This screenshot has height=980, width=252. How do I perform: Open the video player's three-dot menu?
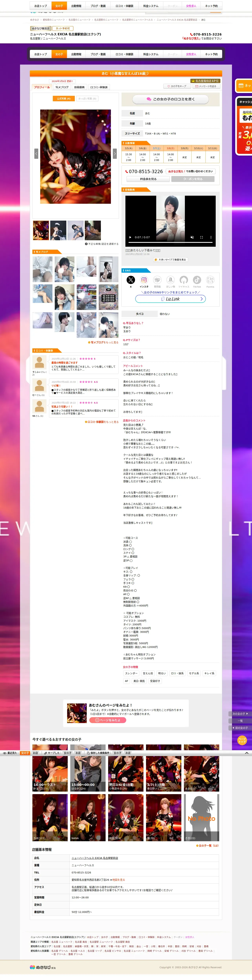pyautogui.click(x=211, y=237)
